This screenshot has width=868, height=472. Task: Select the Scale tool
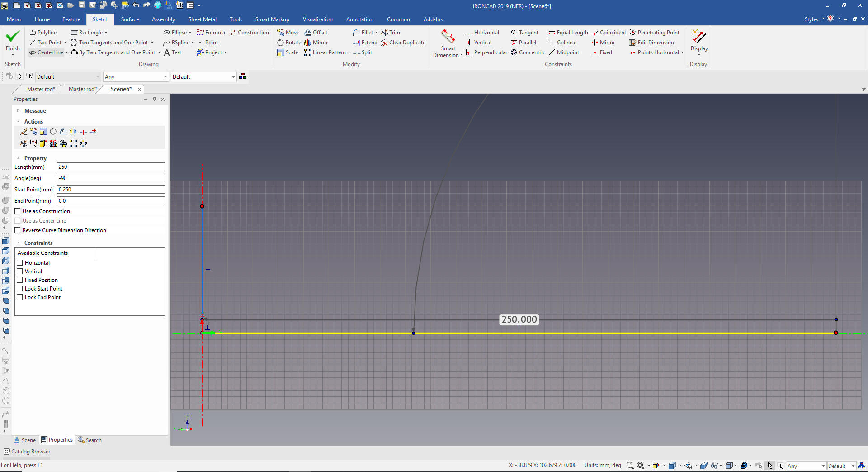[288, 52]
